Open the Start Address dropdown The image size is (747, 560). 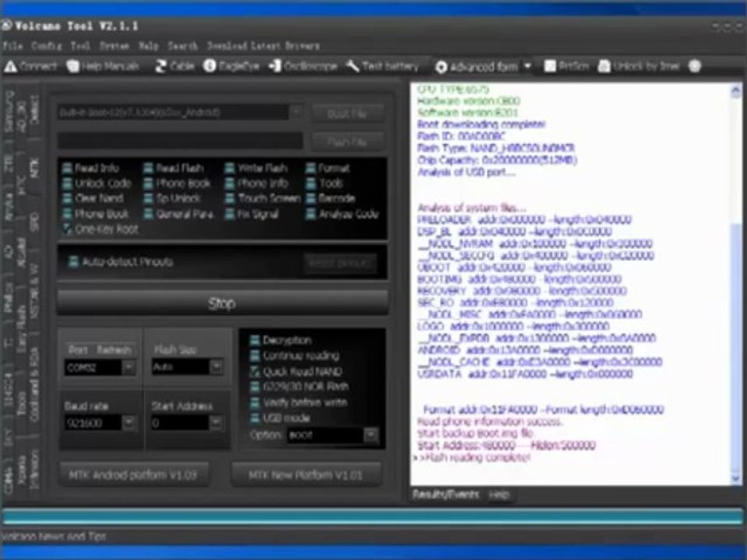216,423
